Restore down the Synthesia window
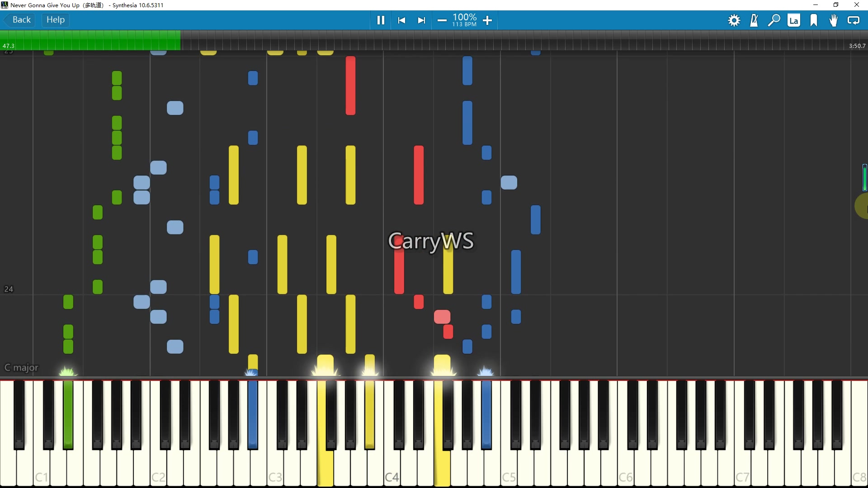 click(836, 5)
